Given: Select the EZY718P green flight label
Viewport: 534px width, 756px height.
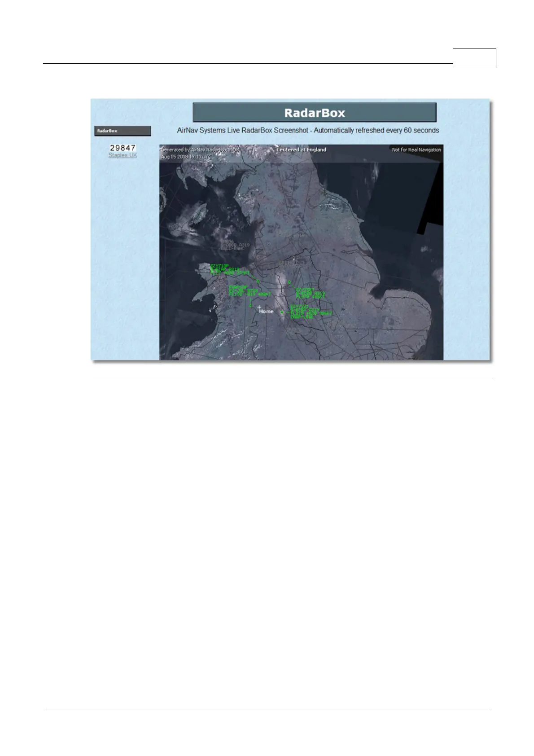Looking at the screenshot, I should pos(230,269).
